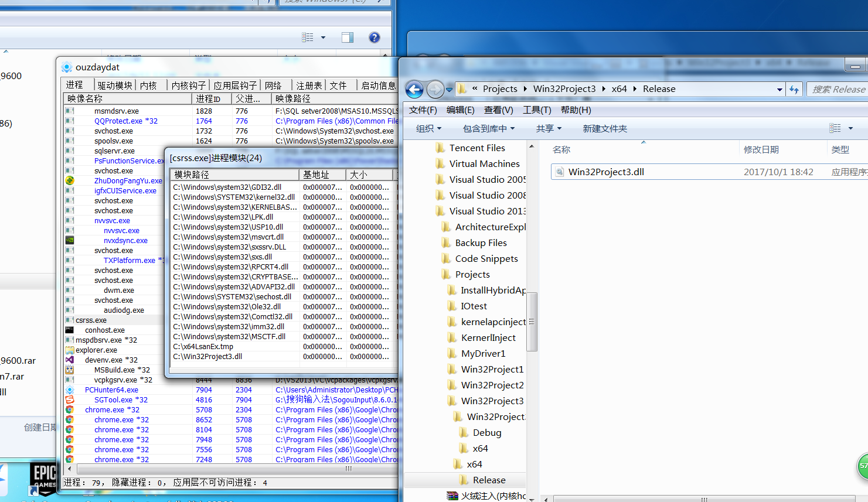
Task: Click the 新建文件夹 button
Action: [x=605, y=129]
